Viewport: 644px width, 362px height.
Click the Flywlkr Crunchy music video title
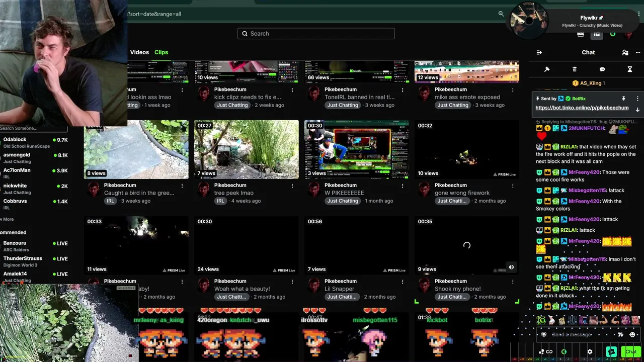click(592, 26)
